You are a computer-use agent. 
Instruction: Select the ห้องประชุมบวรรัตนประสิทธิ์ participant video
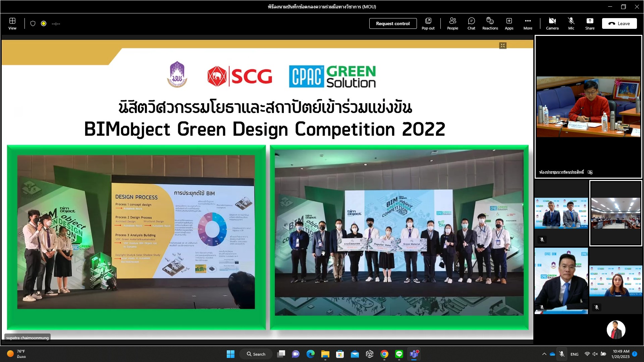coord(588,107)
